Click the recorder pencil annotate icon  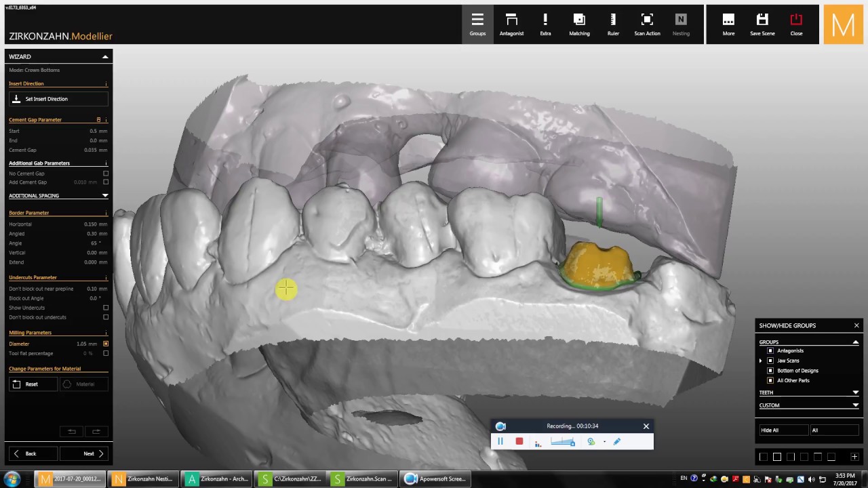point(617,441)
